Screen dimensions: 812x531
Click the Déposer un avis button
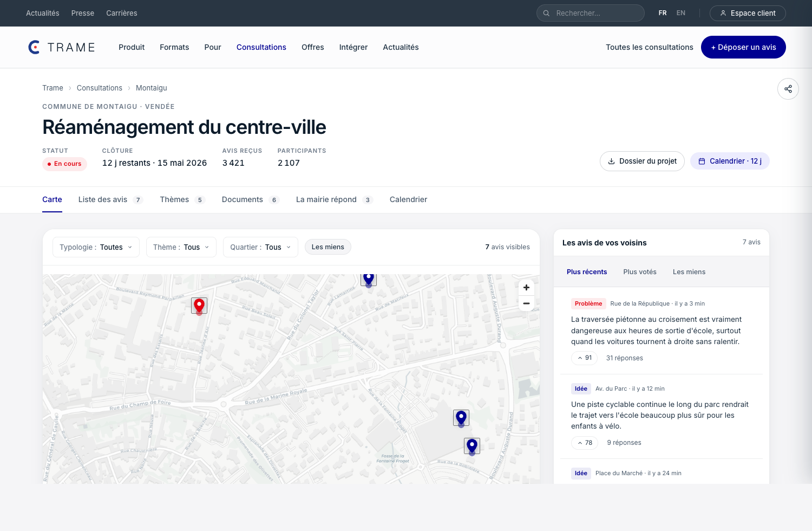[743, 47]
